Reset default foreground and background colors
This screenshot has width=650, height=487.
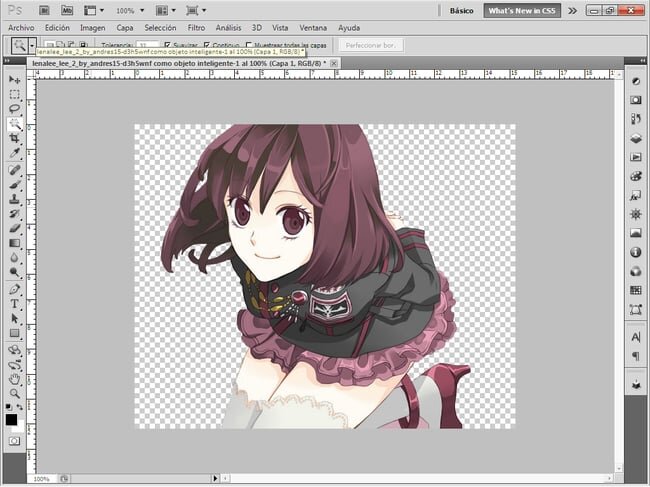point(9,407)
